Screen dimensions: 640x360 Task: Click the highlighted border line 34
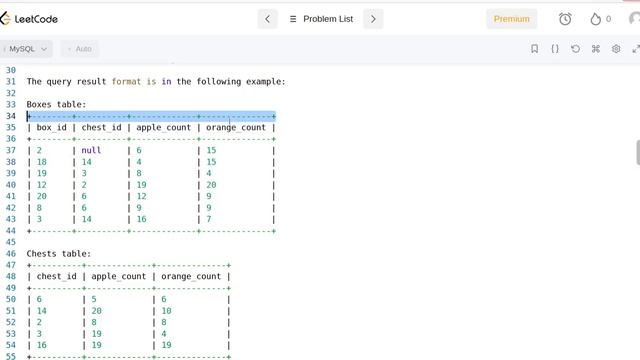coord(151,116)
